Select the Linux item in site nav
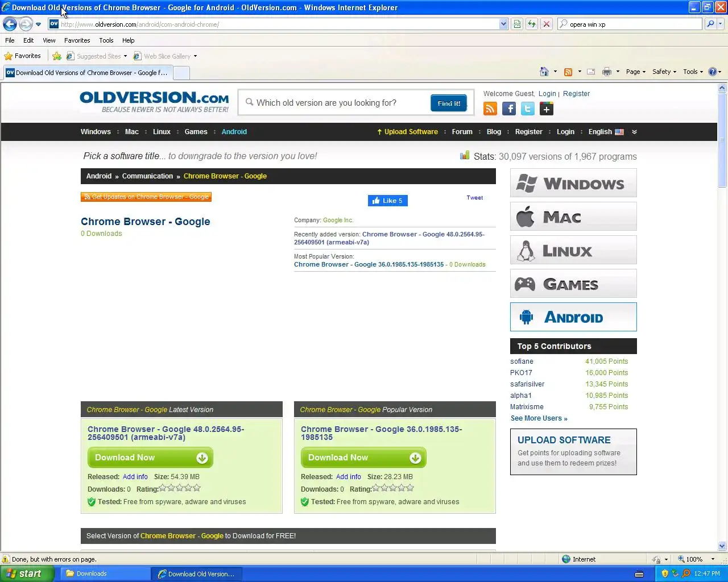 tap(162, 132)
